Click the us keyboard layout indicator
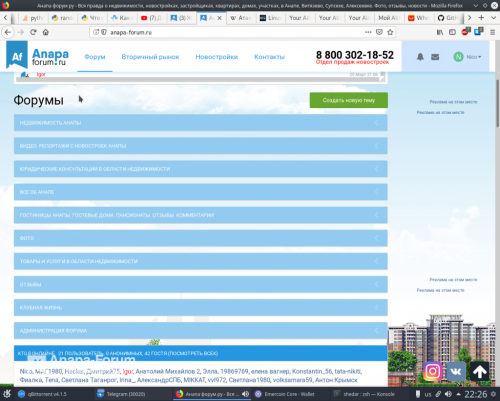 point(428,394)
